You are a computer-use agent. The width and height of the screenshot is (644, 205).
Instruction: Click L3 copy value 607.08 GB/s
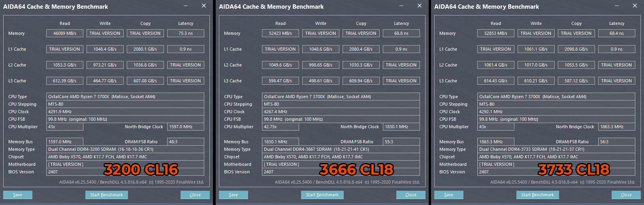pyautogui.click(x=145, y=81)
